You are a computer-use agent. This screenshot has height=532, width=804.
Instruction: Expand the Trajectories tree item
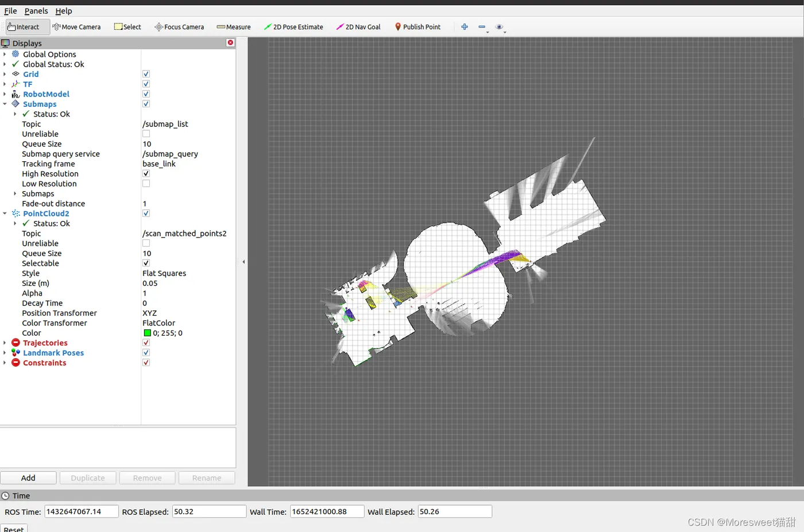[5, 343]
